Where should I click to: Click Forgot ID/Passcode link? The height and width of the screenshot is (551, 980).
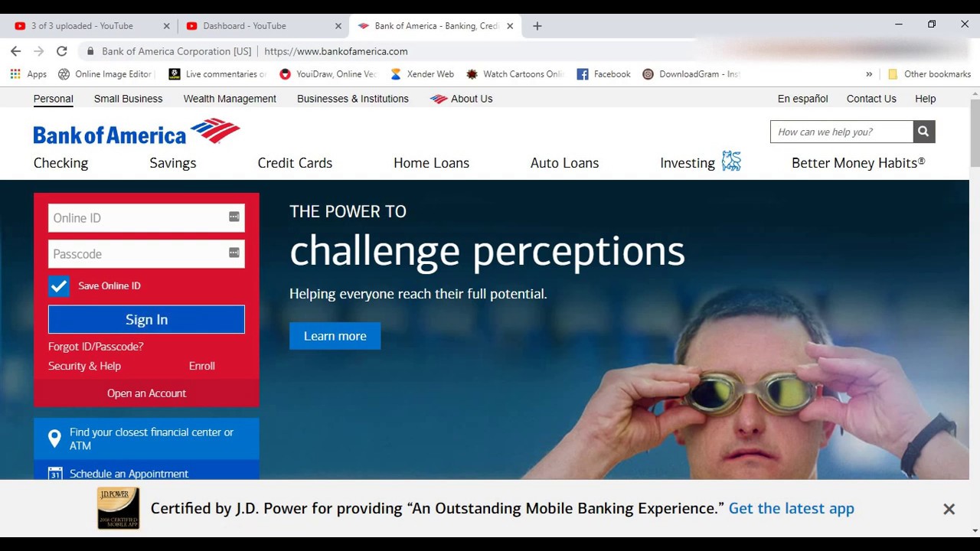(x=96, y=347)
